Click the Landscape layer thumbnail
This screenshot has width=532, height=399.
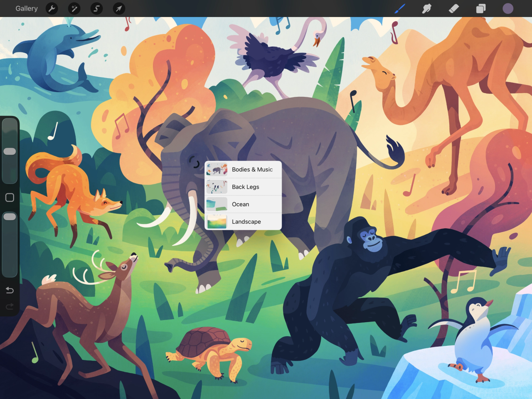click(x=217, y=222)
